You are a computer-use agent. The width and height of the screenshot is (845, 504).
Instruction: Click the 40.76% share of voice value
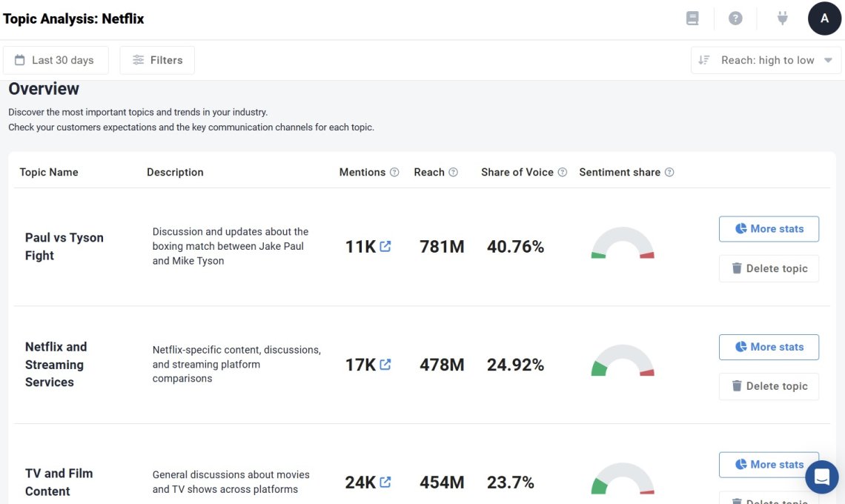click(515, 246)
